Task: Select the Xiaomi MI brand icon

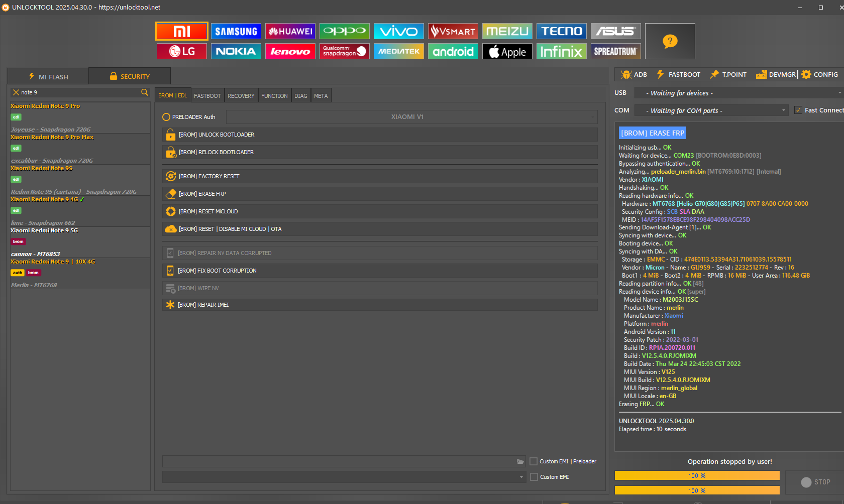Action: coord(182,31)
